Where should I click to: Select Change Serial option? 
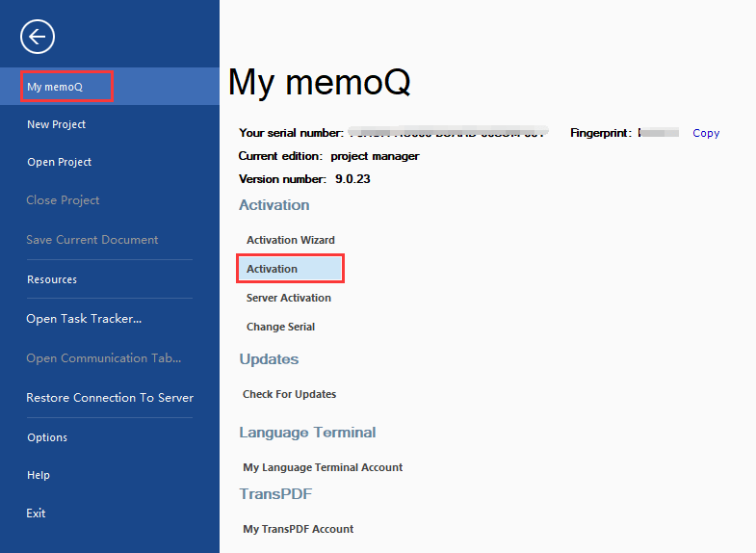click(x=280, y=327)
